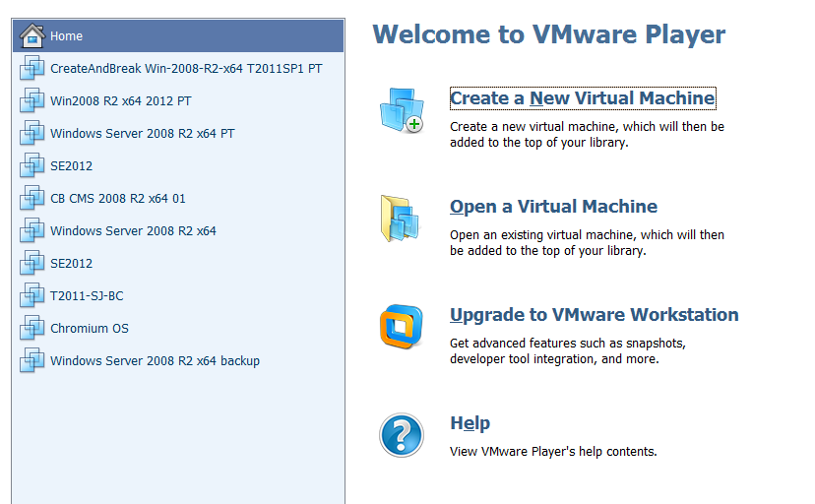Select Windows Server 2008 R2 x64 without suffix
This screenshot has width=815, height=504.
tap(133, 231)
